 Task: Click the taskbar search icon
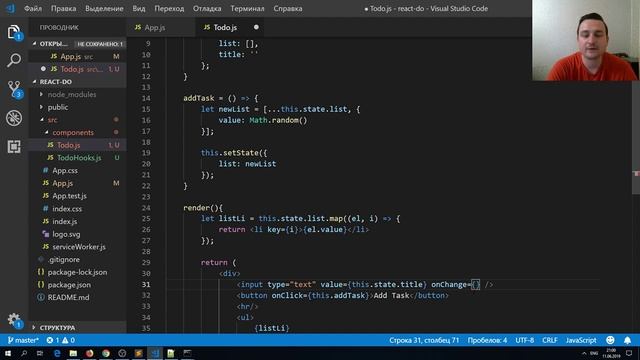(24, 353)
